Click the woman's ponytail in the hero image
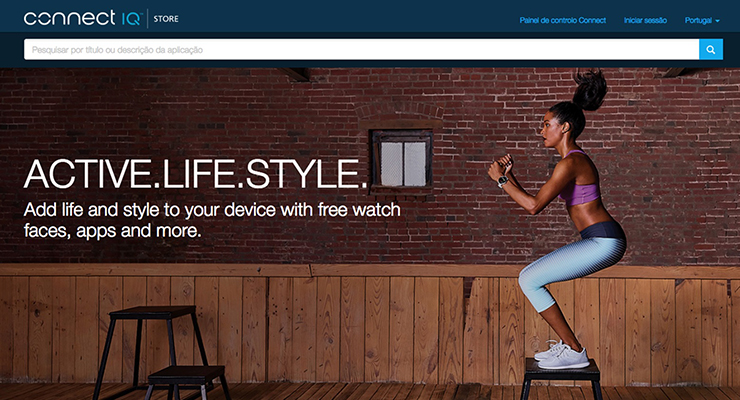Viewport: 740px width, 400px height. click(x=589, y=89)
